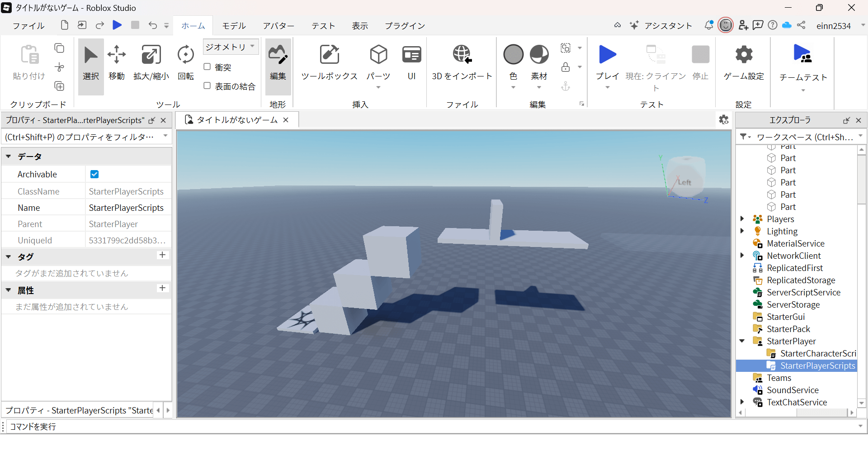This screenshot has height=456, width=868.
Task: Open the notifications bell
Action: tap(709, 25)
